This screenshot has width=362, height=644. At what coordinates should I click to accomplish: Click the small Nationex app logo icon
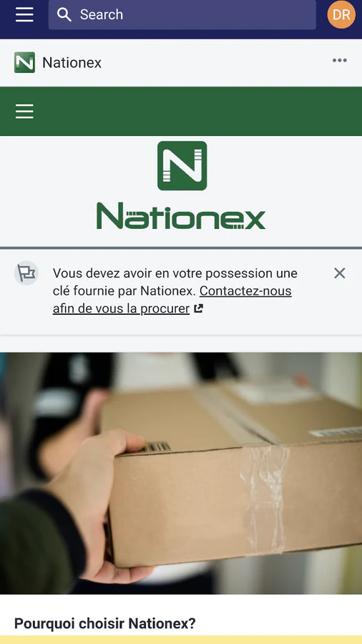pyautogui.click(x=24, y=62)
